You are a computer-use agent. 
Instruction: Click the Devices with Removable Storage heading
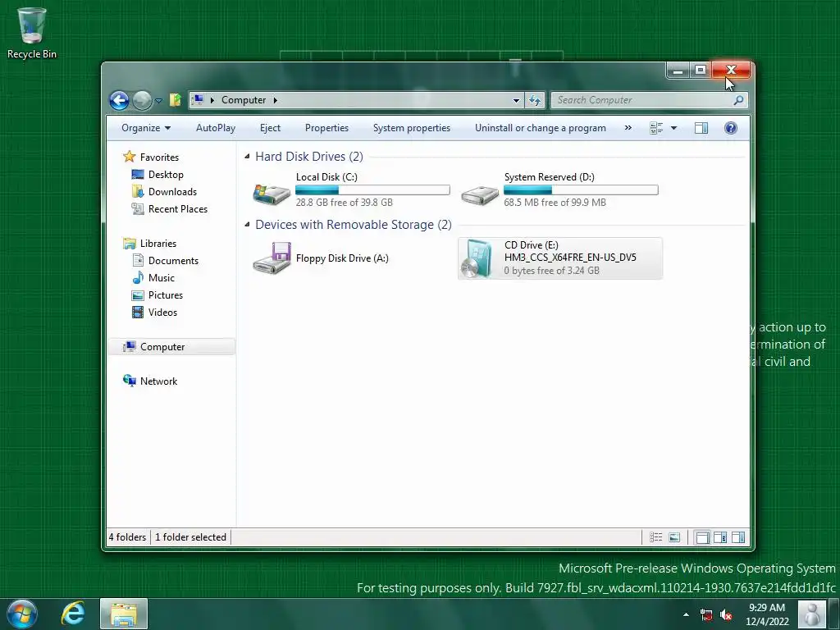click(x=354, y=225)
